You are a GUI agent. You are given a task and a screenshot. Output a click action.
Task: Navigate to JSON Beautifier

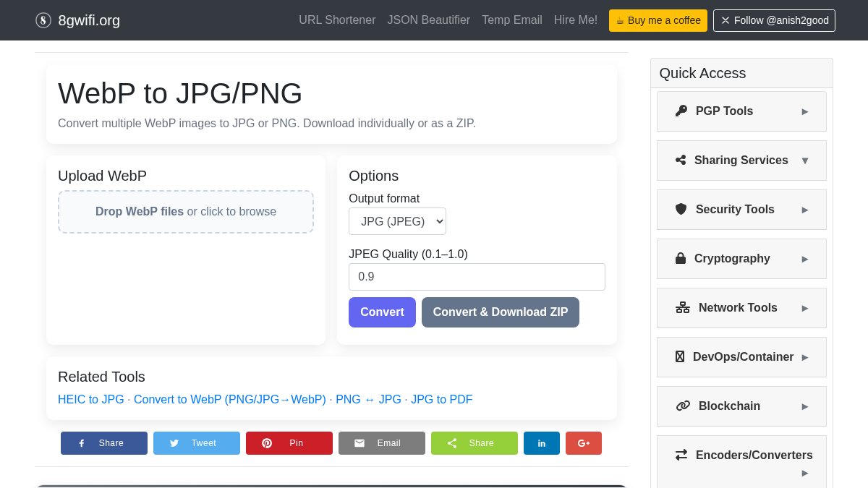pyautogui.click(x=428, y=20)
